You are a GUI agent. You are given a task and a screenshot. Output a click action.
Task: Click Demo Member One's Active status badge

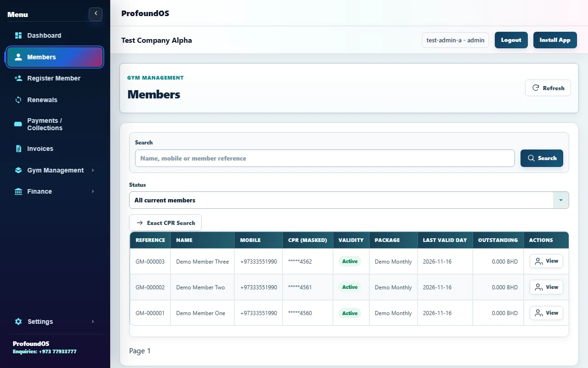[350, 313]
